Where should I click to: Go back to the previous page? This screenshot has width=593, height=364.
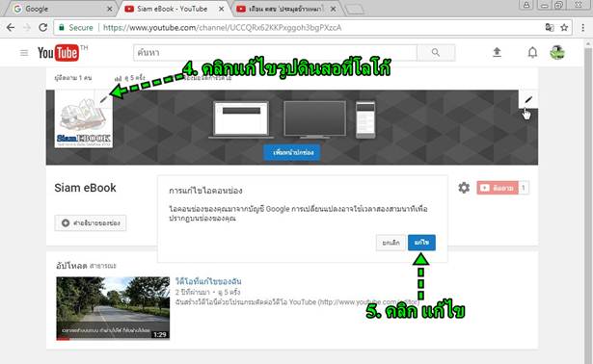coord(11,28)
